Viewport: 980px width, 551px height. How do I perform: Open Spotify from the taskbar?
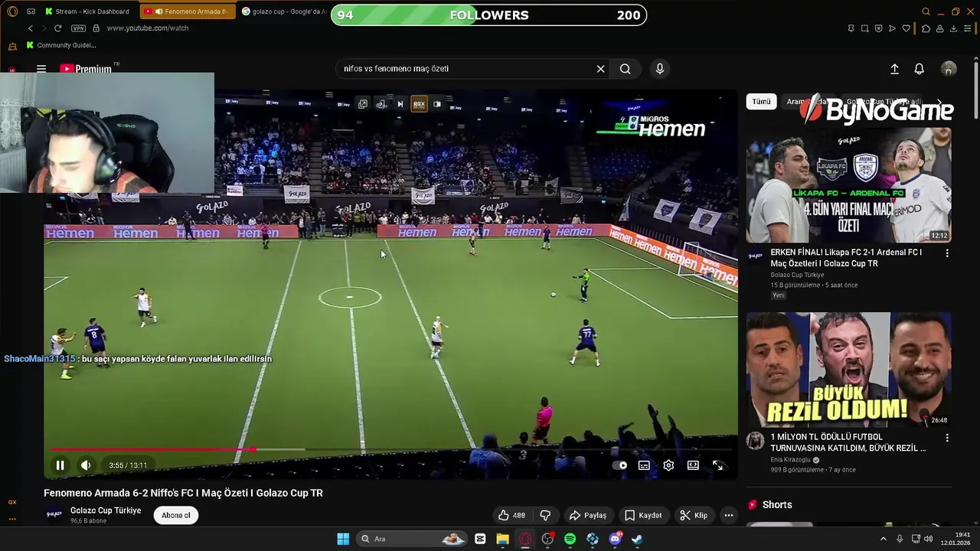pos(570,539)
